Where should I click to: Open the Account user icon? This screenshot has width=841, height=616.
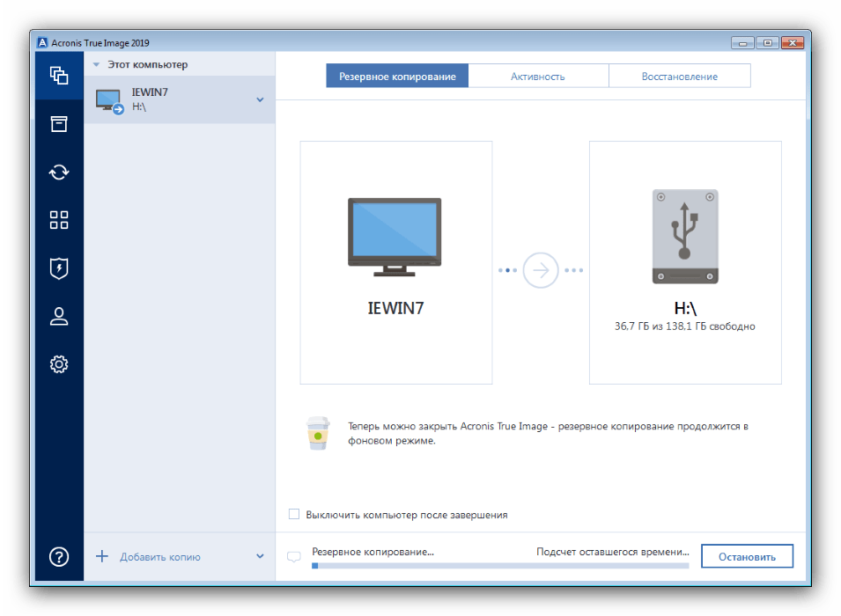pos(59,317)
